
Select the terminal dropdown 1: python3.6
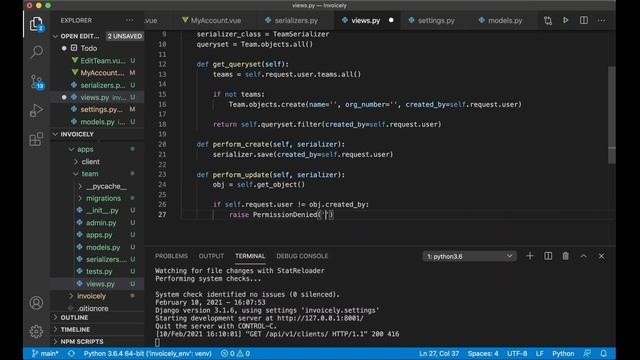coord(469,256)
